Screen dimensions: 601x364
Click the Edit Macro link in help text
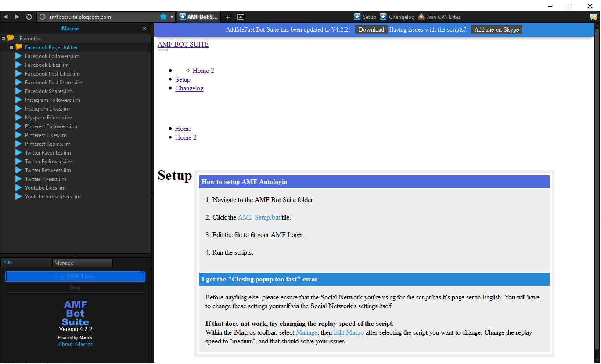[349, 332]
